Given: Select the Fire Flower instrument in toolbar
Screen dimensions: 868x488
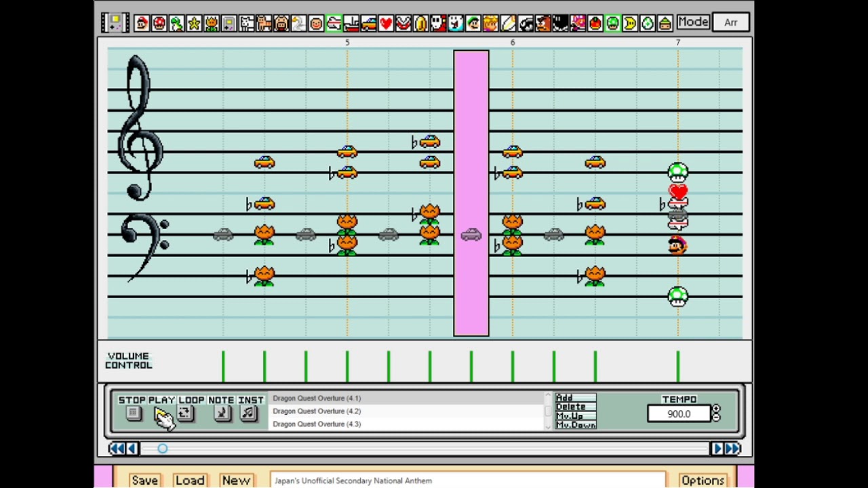Looking at the screenshot, I should (x=212, y=24).
